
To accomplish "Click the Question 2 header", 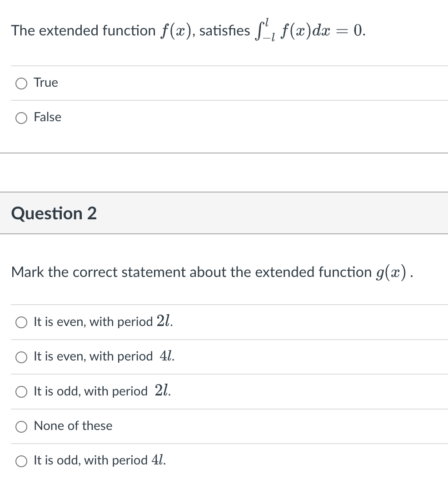I will (53, 213).
